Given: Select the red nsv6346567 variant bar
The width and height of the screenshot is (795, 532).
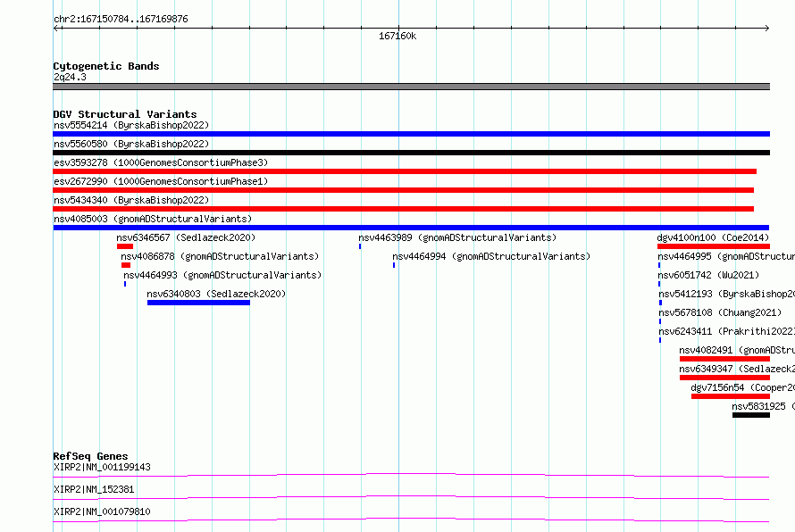Looking at the screenshot, I should [125, 246].
